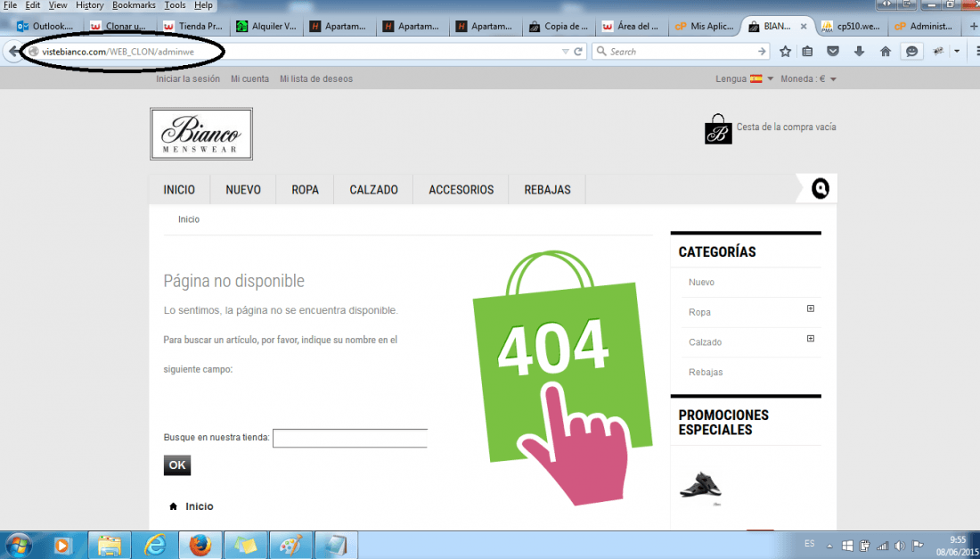Switch to the Alquiler V... tab
Image resolution: width=980 pixels, height=559 pixels.
(x=266, y=26)
